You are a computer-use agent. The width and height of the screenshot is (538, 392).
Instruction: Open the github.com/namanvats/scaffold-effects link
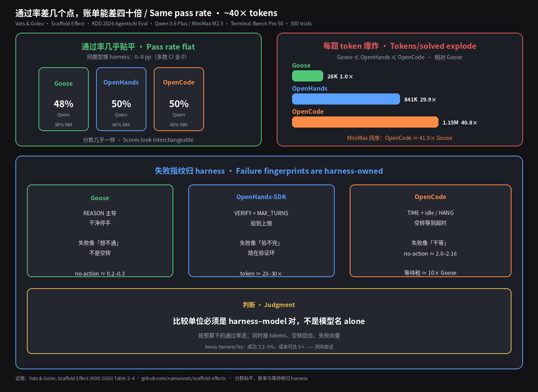tap(184, 379)
